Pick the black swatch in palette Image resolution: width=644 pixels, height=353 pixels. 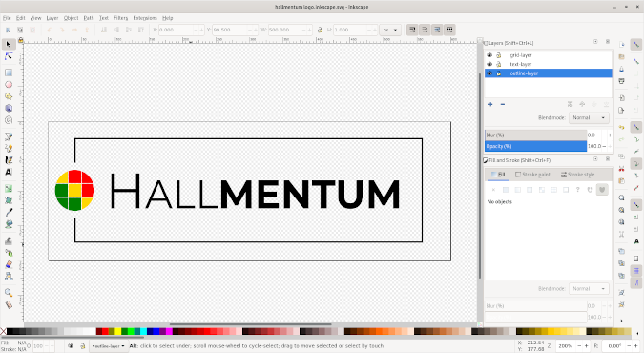click(x=10, y=331)
